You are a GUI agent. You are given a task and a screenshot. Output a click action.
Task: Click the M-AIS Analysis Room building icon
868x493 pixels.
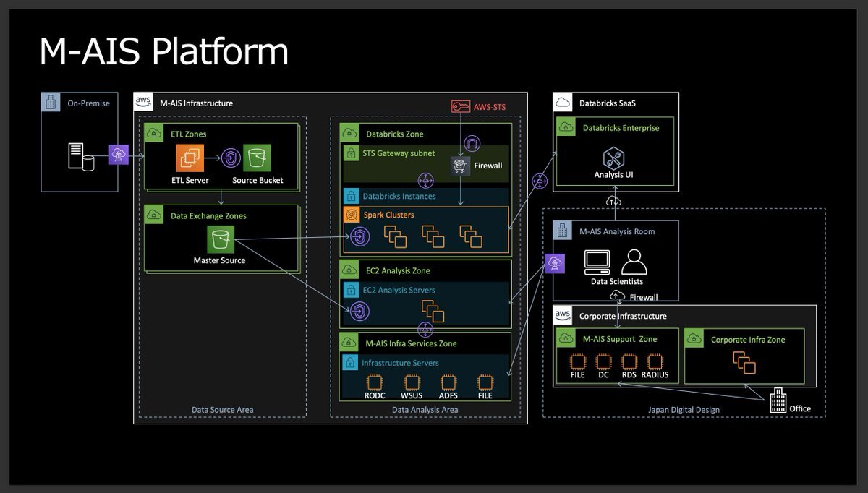(x=562, y=231)
